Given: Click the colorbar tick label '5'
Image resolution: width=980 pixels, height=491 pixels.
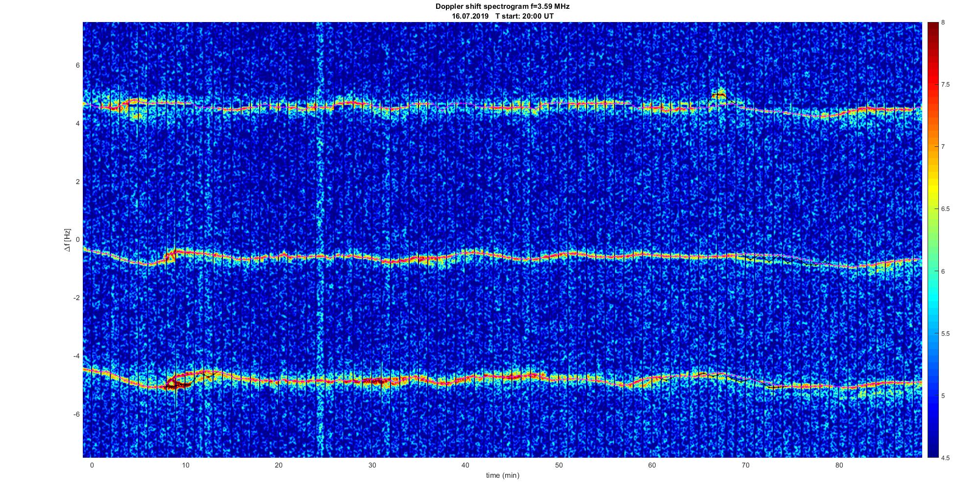Looking at the screenshot, I should coord(943,396).
